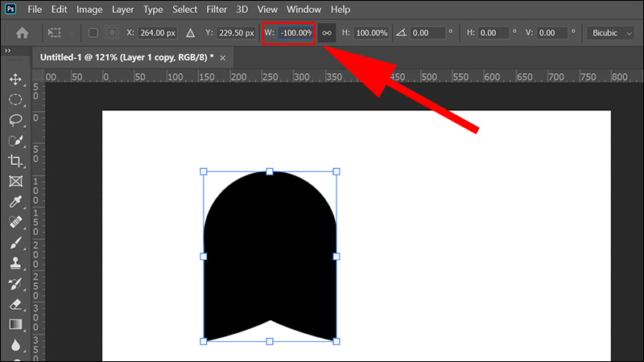Click the X position field
644x362 pixels.
(x=157, y=33)
